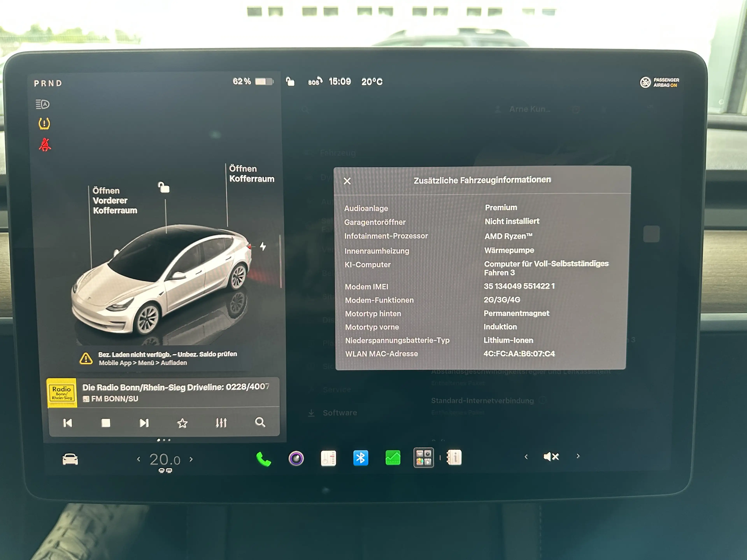Tap 'Standard-Internetverbindung' behind the dialog
Screen dimensions: 747x560
tap(482, 401)
